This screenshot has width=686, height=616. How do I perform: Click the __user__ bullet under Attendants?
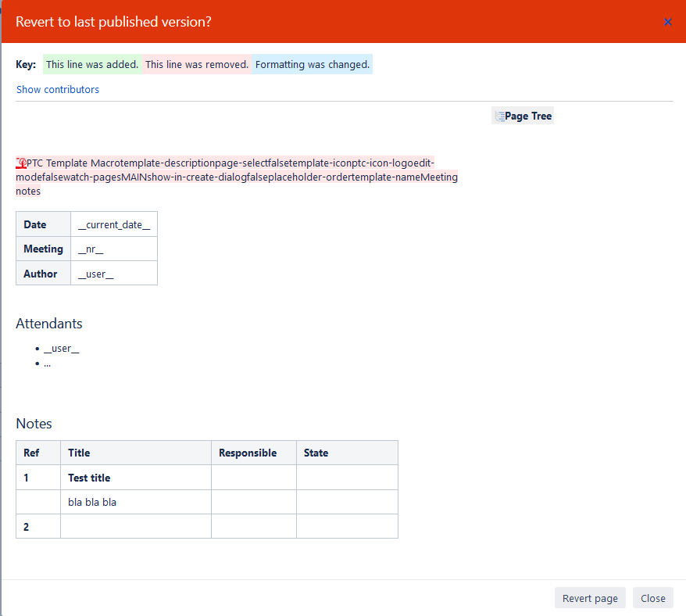pyautogui.click(x=62, y=349)
